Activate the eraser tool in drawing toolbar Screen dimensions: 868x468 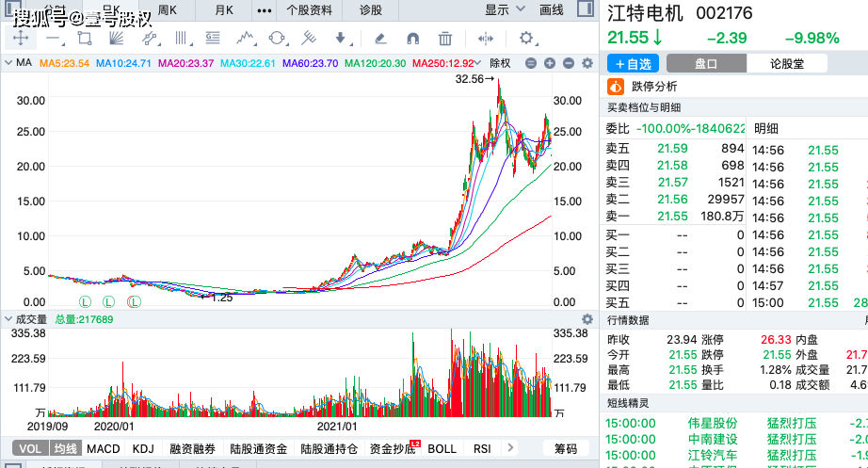(x=379, y=39)
